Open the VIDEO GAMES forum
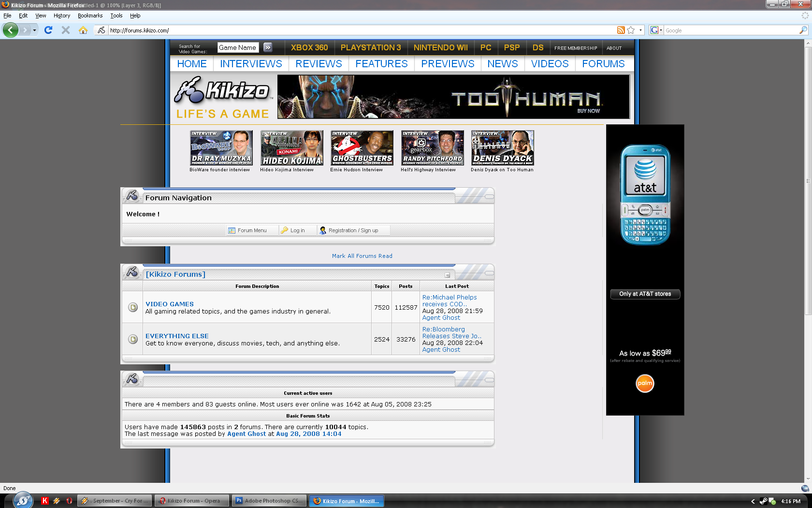 170,304
